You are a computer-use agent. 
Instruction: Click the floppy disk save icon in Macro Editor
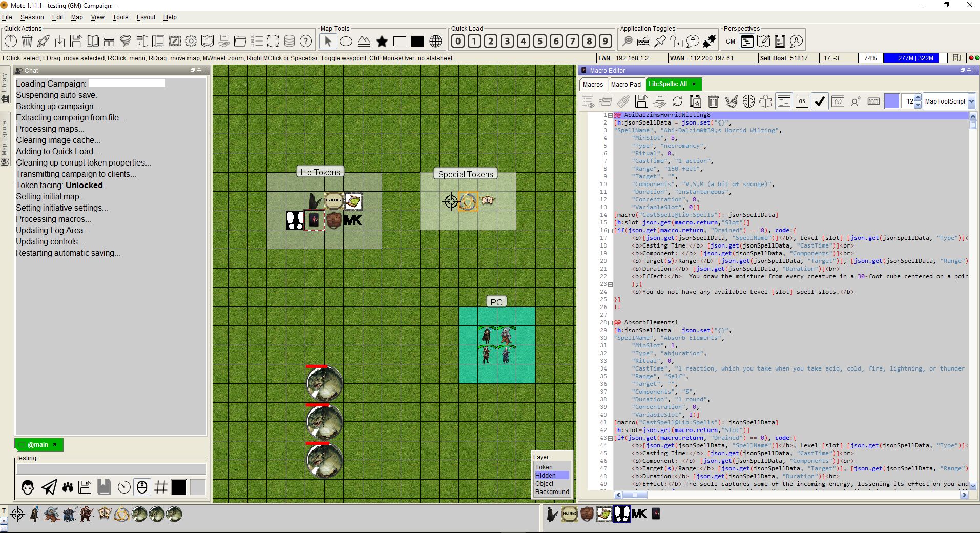(641, 101)
